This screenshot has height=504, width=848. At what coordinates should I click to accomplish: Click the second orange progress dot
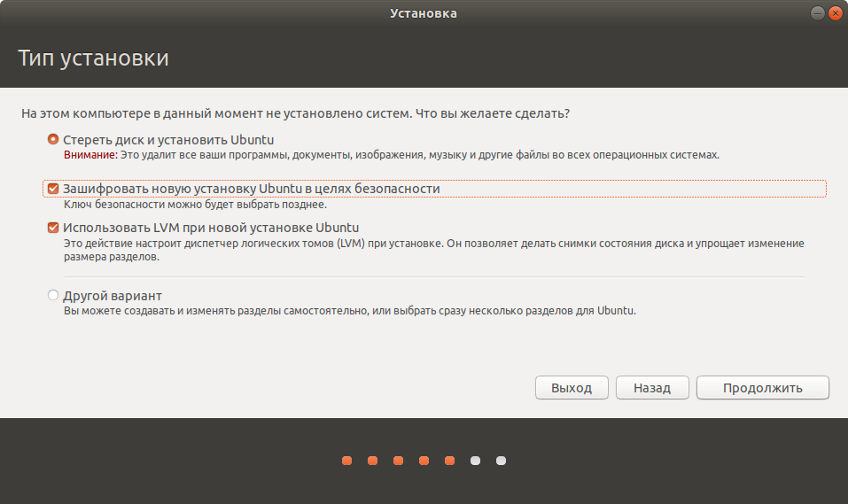(373, 461)
